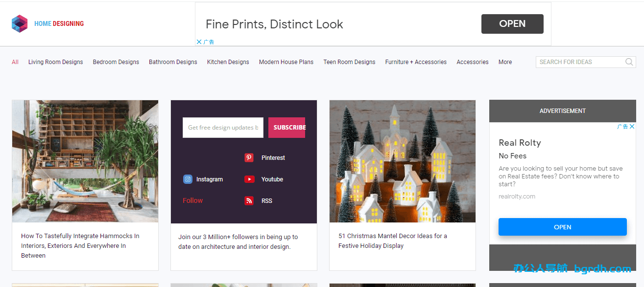
Task: Focus the Search For Ideas field
Action: coord(580,62)
